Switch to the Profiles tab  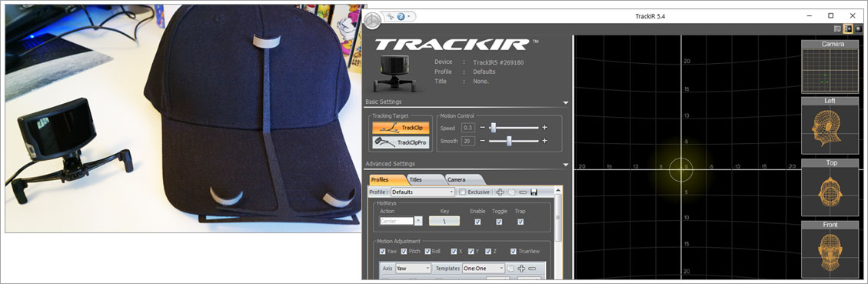tap(387, 179)
